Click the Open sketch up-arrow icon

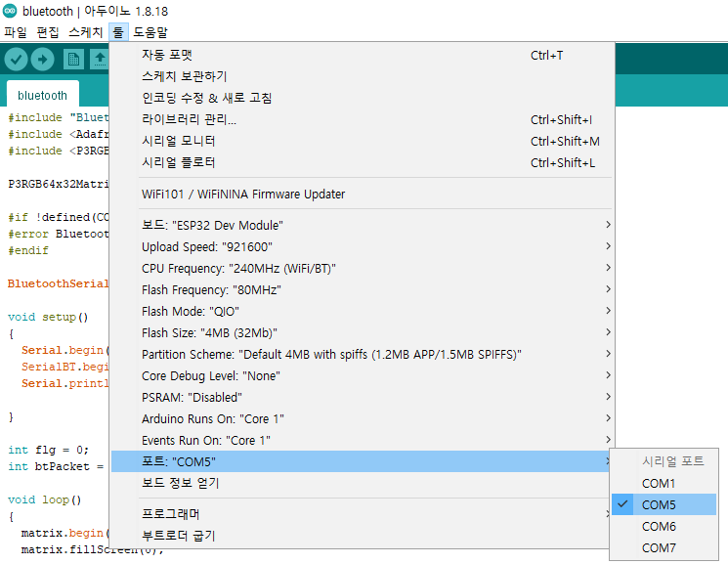pyautogui.click(x=100, y=60)
